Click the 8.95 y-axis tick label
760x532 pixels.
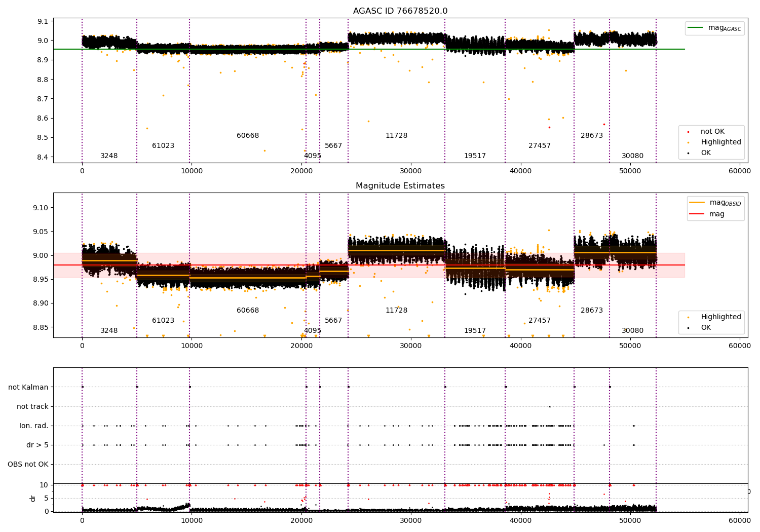click(x=41, y=280)
